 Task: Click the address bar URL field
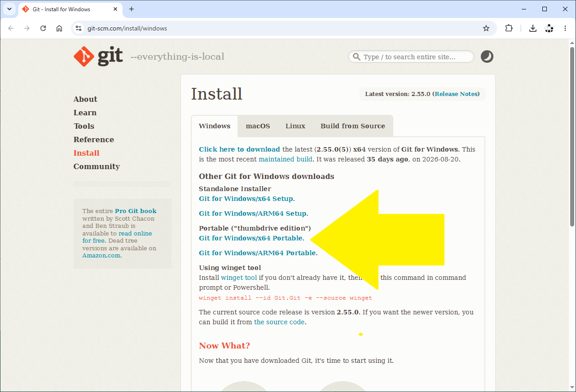click(283, 28)
